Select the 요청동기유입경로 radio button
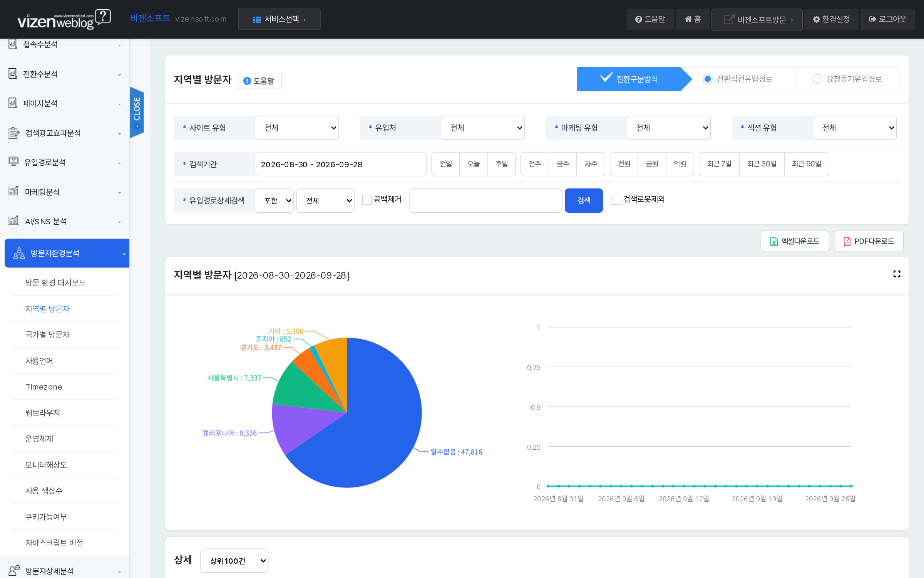 [x=817, y=79]
